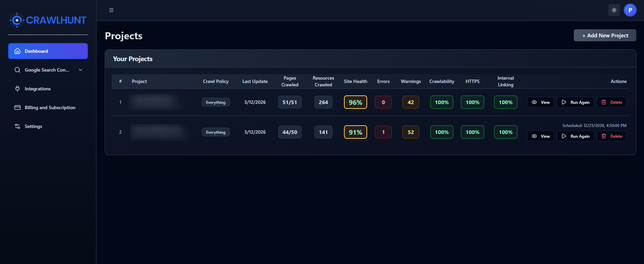Image resolution: width=644 pixels, height=264 pixels.
Task: Open Dashboard in the sidebar
Action: [48, 51]
